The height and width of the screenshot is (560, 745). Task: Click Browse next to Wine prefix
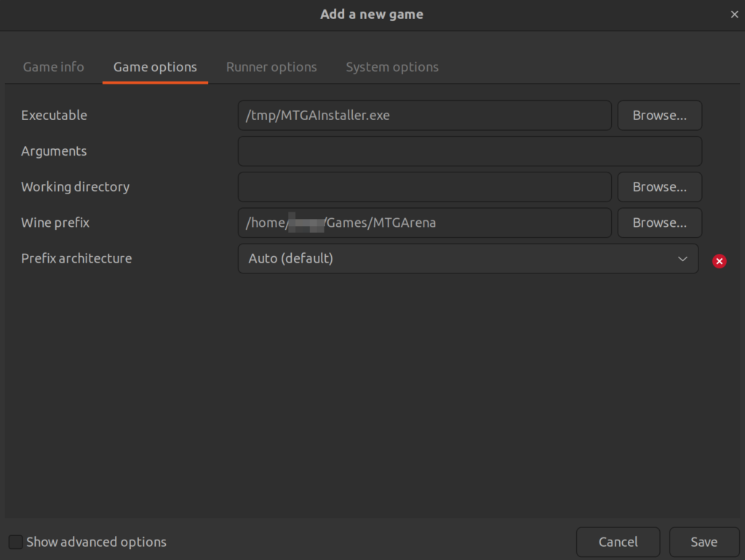pyautogui.click(x=659, y=223)
